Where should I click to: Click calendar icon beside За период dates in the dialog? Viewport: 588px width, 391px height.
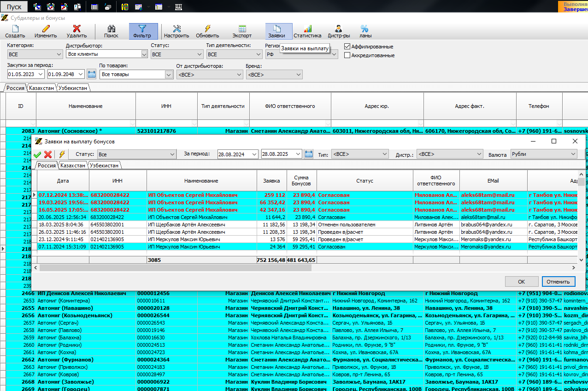pyautogui.click(x=309, y=154)
